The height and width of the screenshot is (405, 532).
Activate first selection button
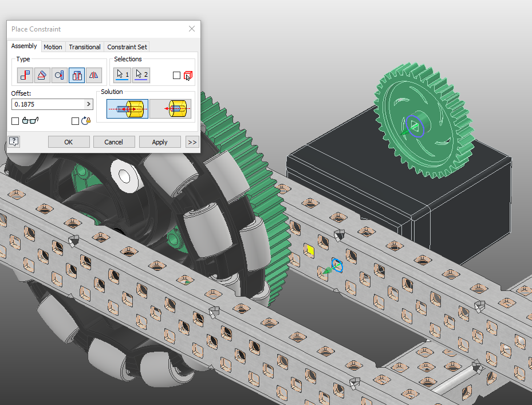123,75
